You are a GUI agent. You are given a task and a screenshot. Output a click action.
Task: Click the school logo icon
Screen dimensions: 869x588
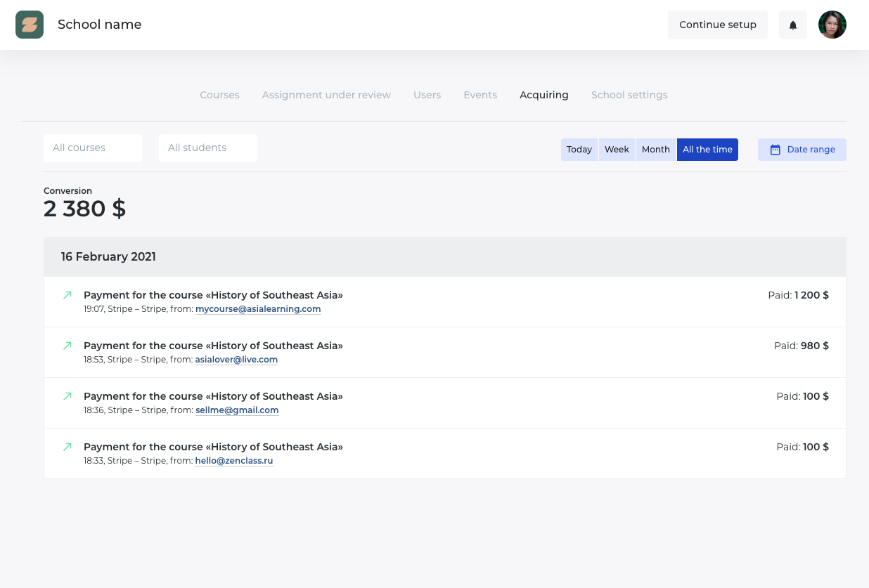coord(30,25)
